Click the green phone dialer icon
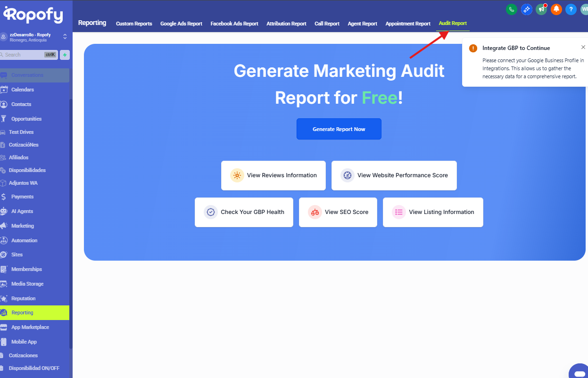The image size is (588, 378). point(511,9)
